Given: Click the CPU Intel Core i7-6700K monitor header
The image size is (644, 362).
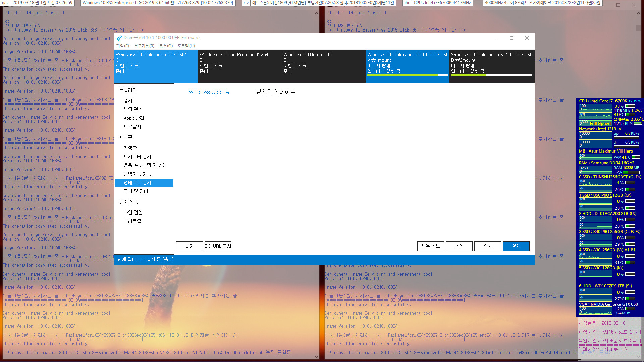Looking at the screenshot, I should [x=603, y=101].
